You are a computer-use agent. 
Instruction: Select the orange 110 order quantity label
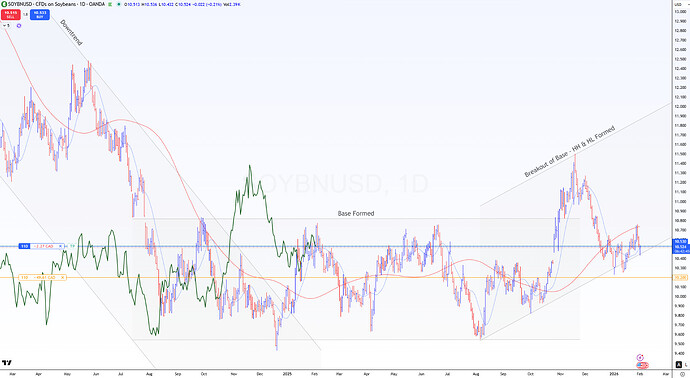(24, 277)
